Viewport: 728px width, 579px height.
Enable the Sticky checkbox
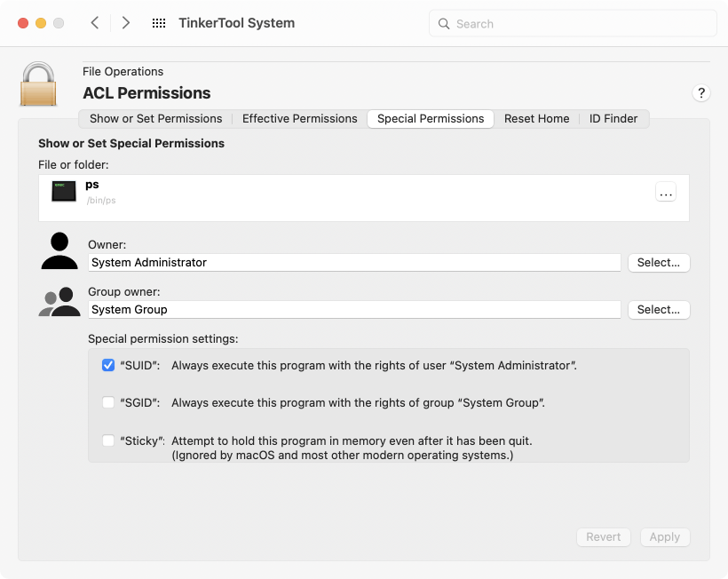108,440
